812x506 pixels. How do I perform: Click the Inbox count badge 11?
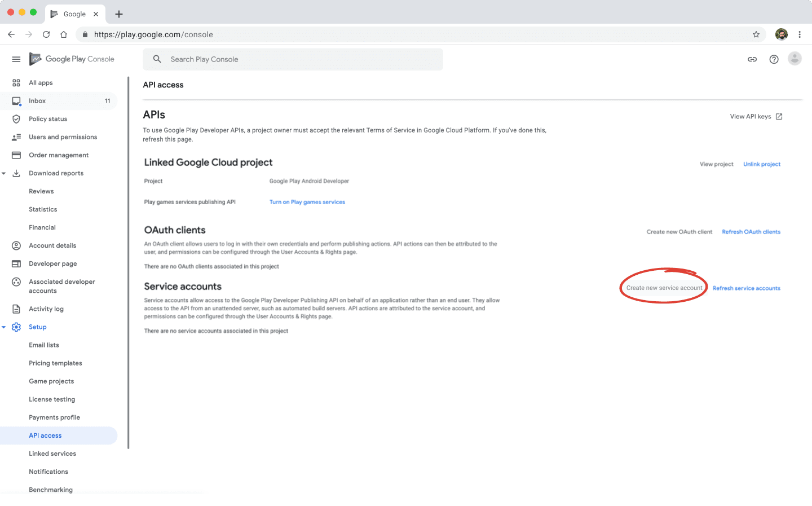tap(108, 101)
